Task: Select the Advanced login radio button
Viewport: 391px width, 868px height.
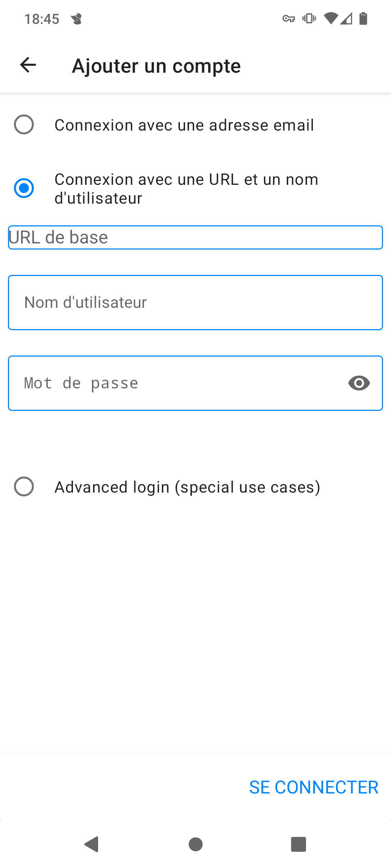Action: click(24, 486)
